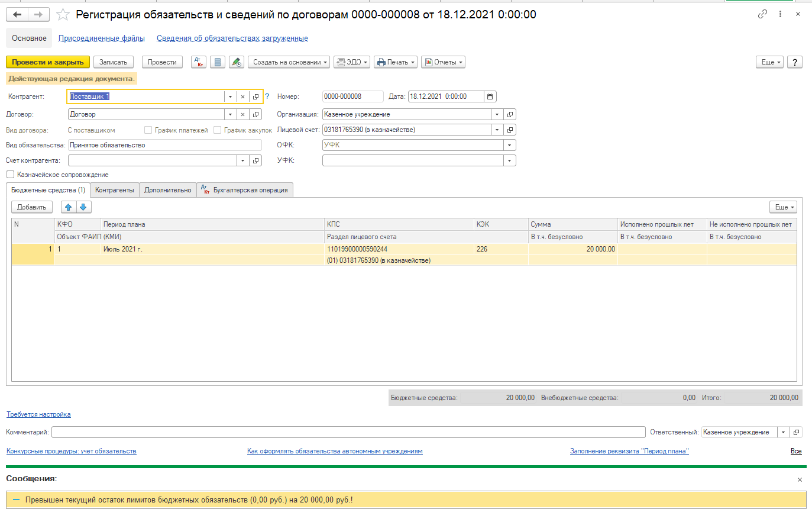Viewport: 812px width, 509px height.
Task: Add a table row with Добавить
Action: [x=32, y=207]
